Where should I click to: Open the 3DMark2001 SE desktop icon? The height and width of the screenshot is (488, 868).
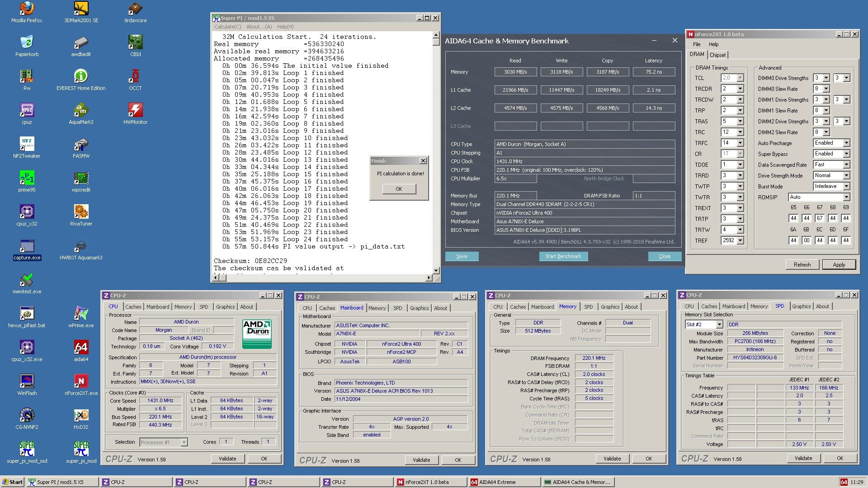tap(81, 12)
